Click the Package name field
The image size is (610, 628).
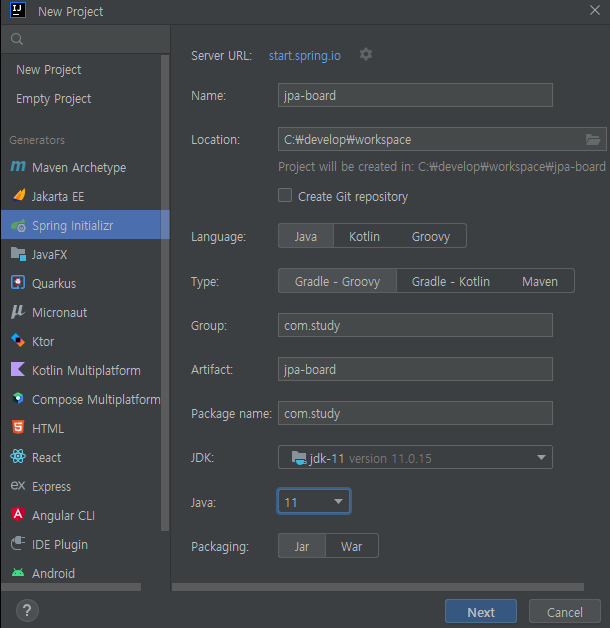tap(415, 413)
